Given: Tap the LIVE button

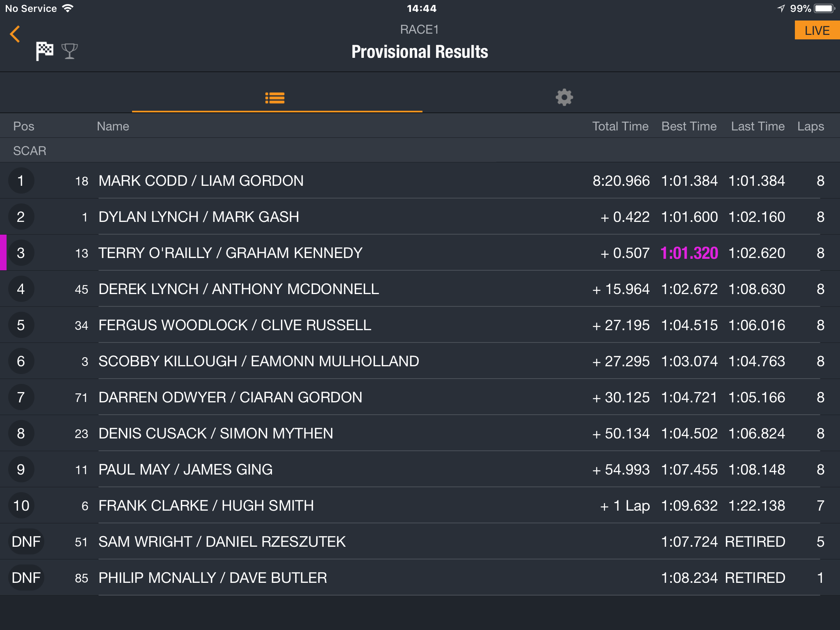Looking at the screenshot, I should coord(817,30).
